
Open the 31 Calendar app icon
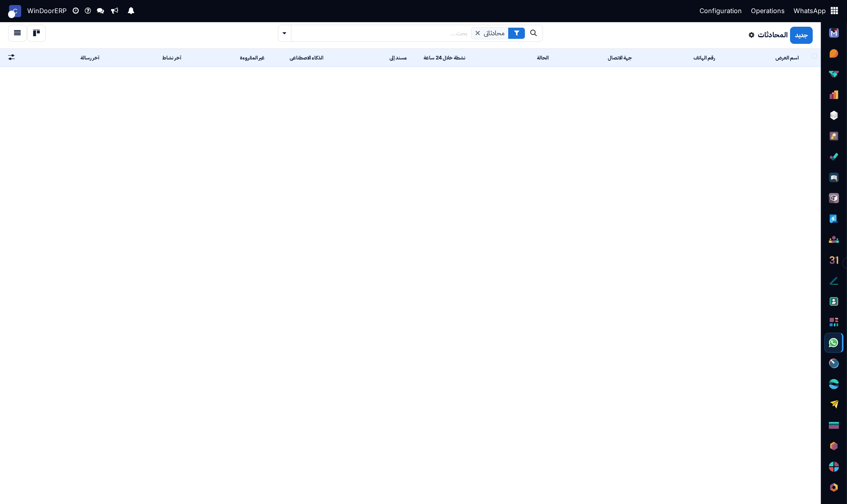click(834, 260)
